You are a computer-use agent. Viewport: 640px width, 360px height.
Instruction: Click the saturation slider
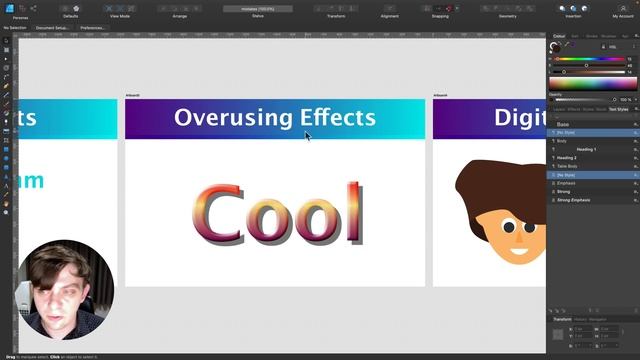click(589, 65)
